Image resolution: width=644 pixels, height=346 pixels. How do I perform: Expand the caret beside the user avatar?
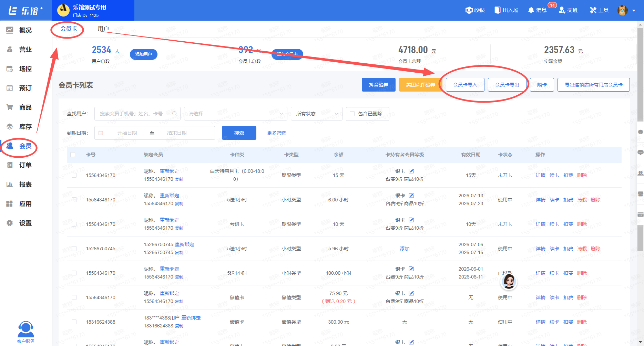[x=634, y=11]
